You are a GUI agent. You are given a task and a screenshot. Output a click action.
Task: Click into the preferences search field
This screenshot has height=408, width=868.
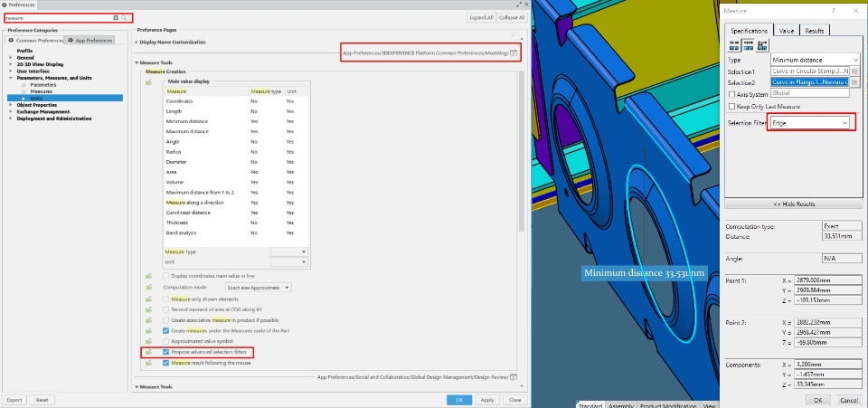pos(58,18)
